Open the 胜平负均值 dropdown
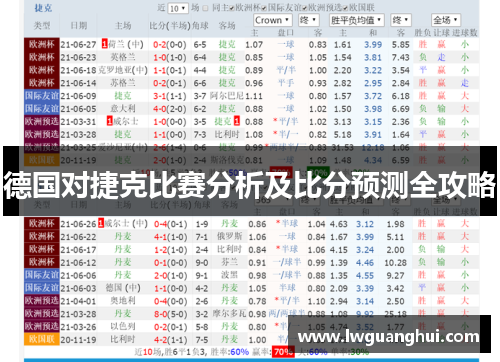This screenshot has width=500, height=362. pos(357,20)
